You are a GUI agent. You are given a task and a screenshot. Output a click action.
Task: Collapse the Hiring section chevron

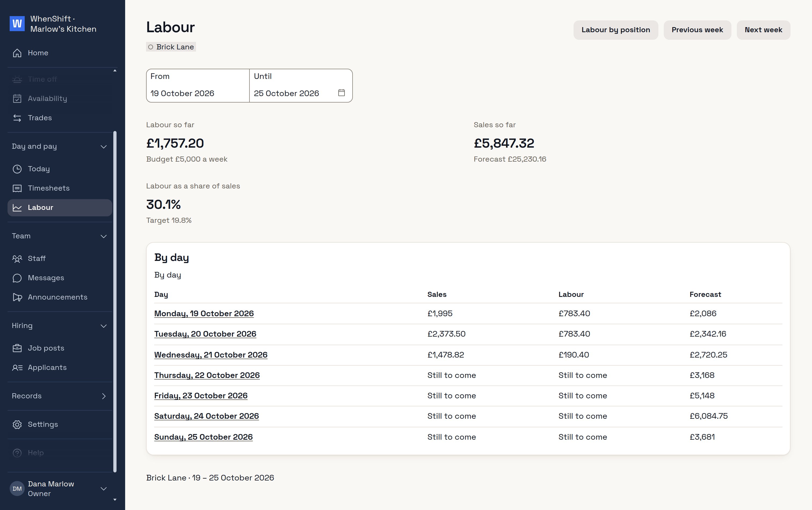[104, 326]
